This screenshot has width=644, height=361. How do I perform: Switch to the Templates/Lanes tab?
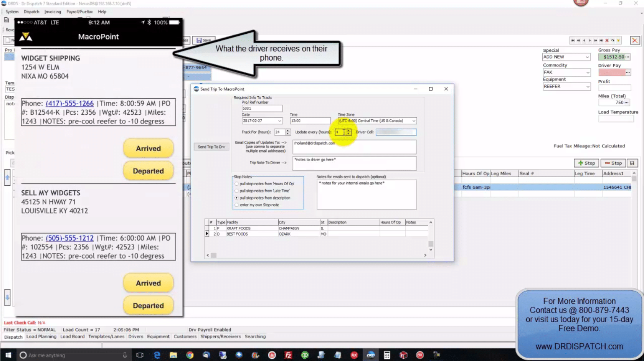pos(106,336)
